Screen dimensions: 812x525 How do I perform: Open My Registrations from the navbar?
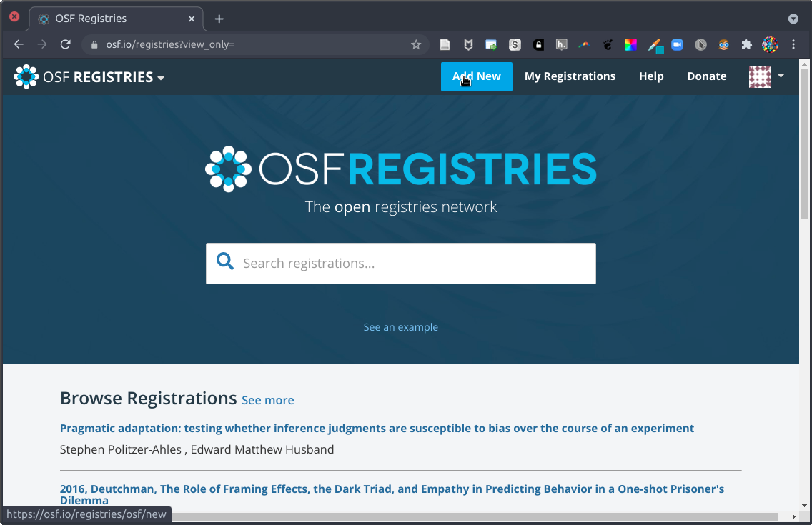point(570,76)
